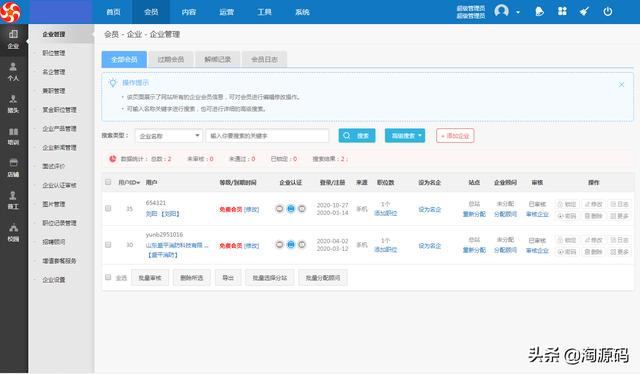Open 企业管理 in the sidebar list
Viewport: 640px width, 374px height.
coord(54,34)
